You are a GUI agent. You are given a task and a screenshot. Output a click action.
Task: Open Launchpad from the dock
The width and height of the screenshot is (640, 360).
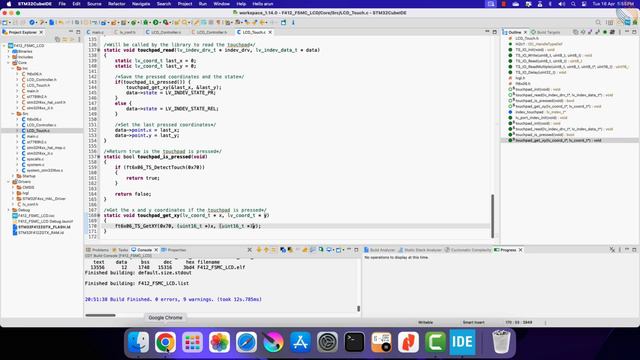pos(192,342)
